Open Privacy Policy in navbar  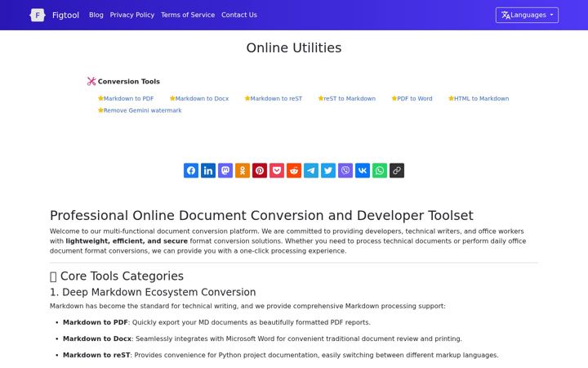pos(132,15)
